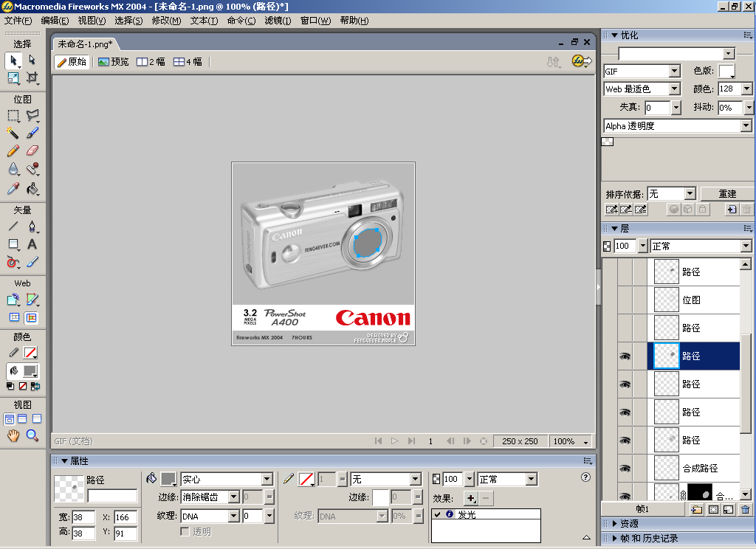Open the zoom 100% dropdown

click(x=585, y=441)
